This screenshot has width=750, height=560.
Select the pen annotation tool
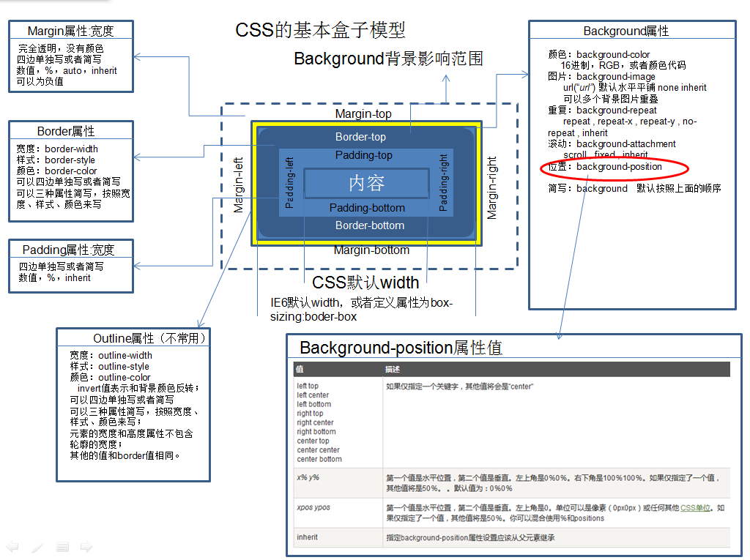pos(37,546)
